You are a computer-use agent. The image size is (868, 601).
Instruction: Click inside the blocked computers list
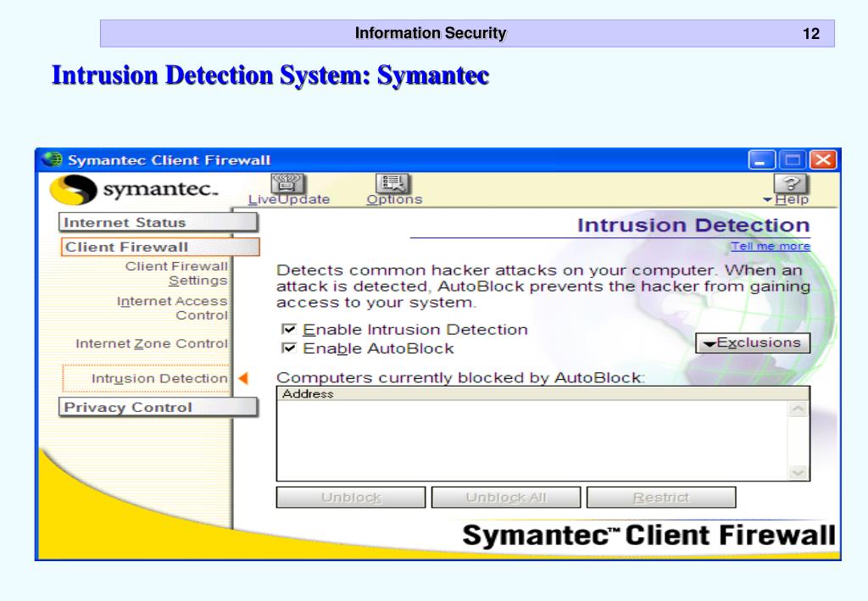point(532,440)
